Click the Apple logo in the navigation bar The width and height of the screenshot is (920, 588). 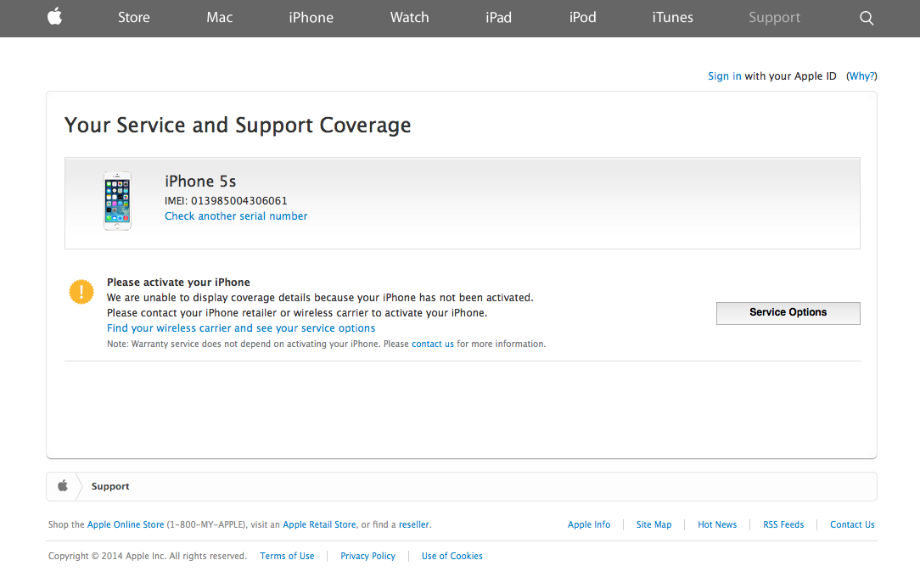tap(55, 17)
